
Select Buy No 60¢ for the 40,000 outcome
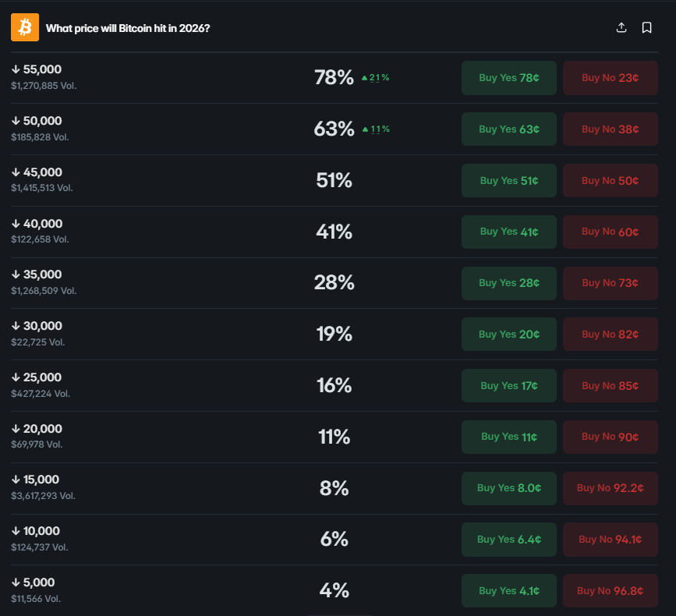click(610, 232)
